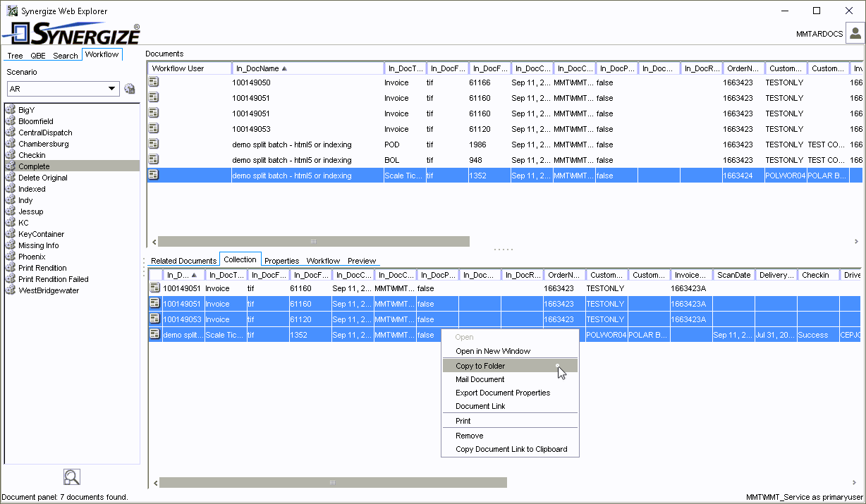Screen dimensions: 866x504
Task: Switch to the Tree tab
Action: point(15,56)
